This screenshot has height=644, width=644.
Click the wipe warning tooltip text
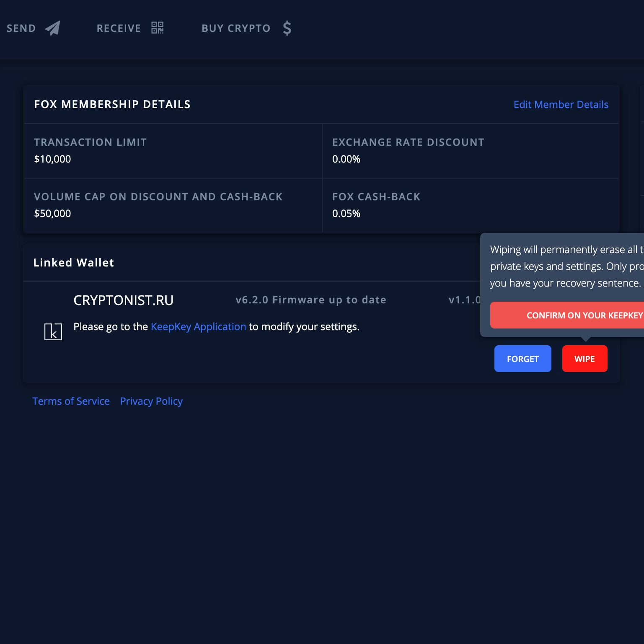point(566,266)
